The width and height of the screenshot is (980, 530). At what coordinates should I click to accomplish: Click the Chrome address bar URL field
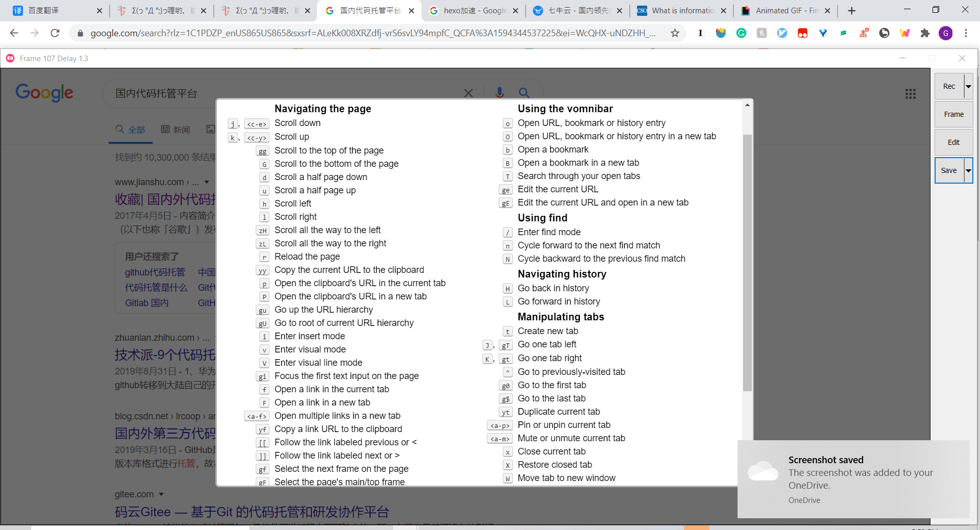click(x=373, y=33)
